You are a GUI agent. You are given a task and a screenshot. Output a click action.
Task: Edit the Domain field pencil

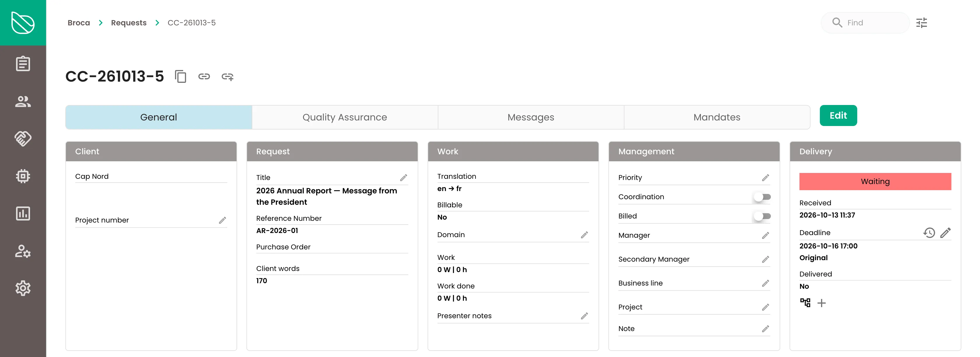point(584,235)
